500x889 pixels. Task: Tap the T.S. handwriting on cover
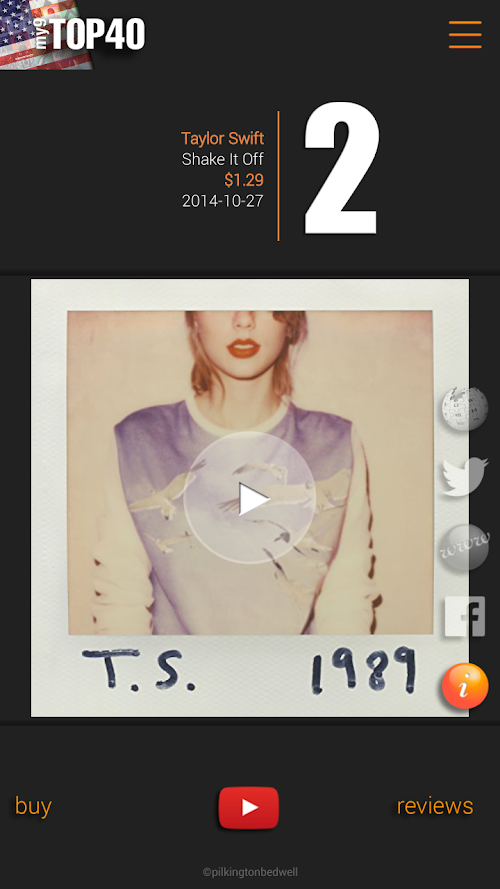[138, 671]
